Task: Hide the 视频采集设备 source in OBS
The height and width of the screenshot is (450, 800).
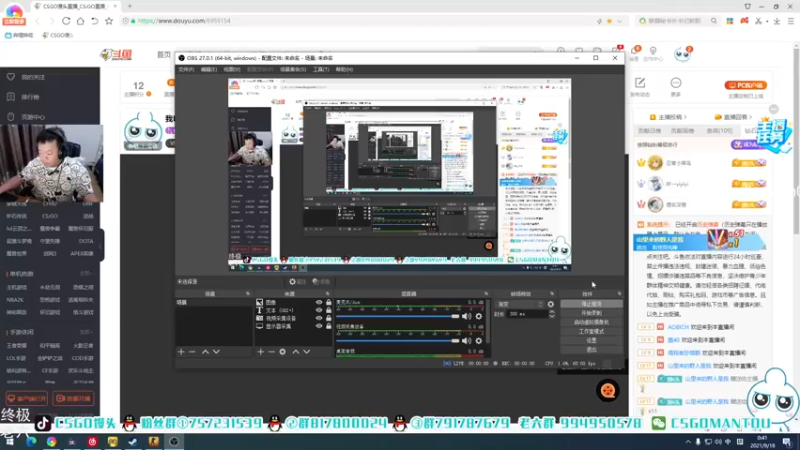Action: point(319,318)
